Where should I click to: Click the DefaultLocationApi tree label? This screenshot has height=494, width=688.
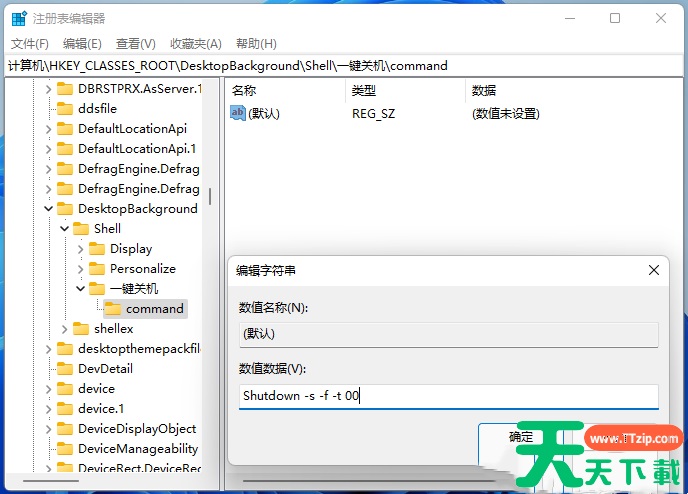133,129
